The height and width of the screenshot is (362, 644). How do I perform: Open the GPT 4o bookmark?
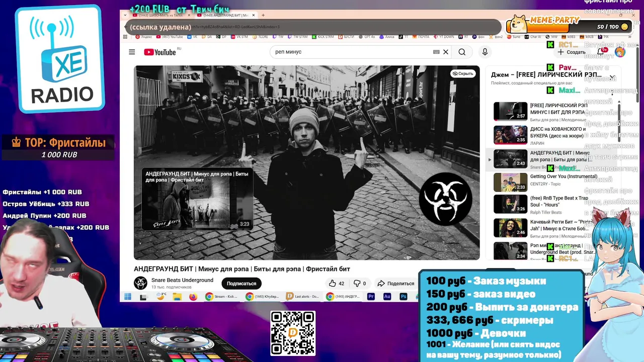click(368, 37)
